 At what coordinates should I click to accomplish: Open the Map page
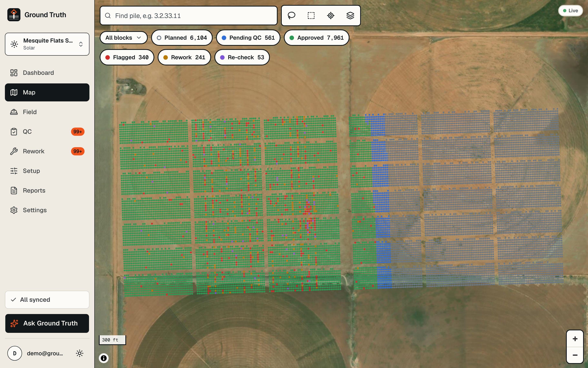tap(47, 92)
